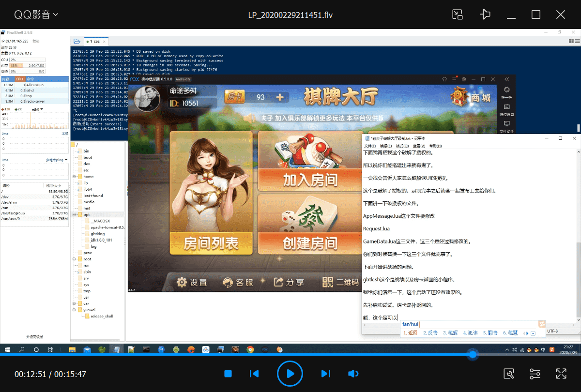Click 摇一摇 shake tool in Nox sidebar
Viewport: 581px width, 392px height.
click(x=506, y=92)
